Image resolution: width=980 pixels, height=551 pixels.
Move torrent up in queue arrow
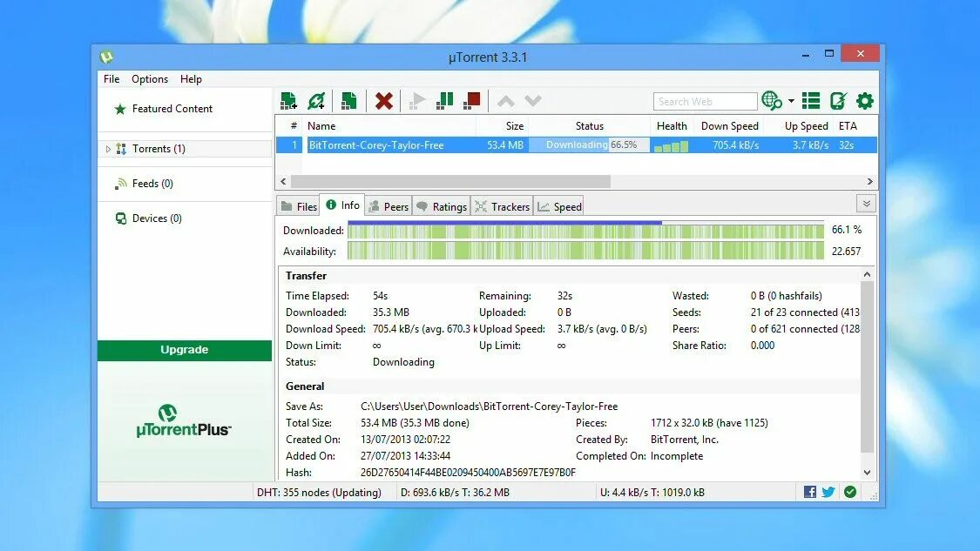coord(505,101)
